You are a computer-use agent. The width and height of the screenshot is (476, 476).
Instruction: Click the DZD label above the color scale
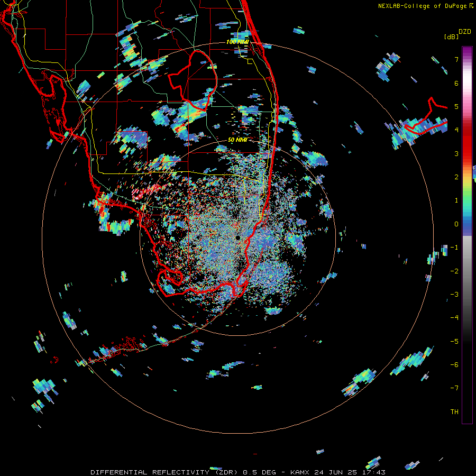coord(465,32)
